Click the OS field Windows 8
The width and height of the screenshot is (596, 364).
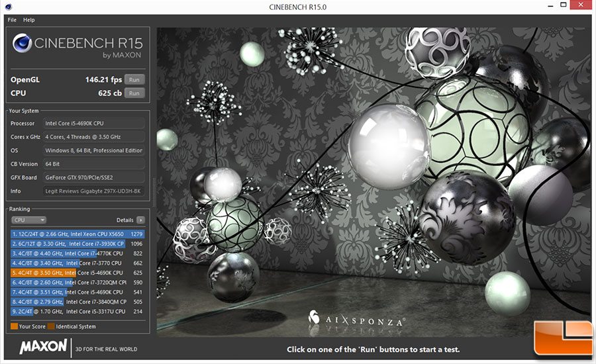click(94, 150)
